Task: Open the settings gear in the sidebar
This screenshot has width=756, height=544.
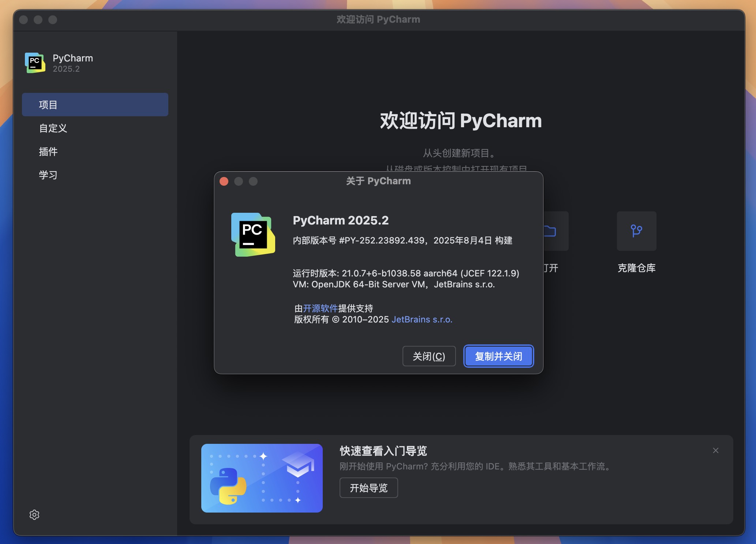Action: [x=34, y=515]
